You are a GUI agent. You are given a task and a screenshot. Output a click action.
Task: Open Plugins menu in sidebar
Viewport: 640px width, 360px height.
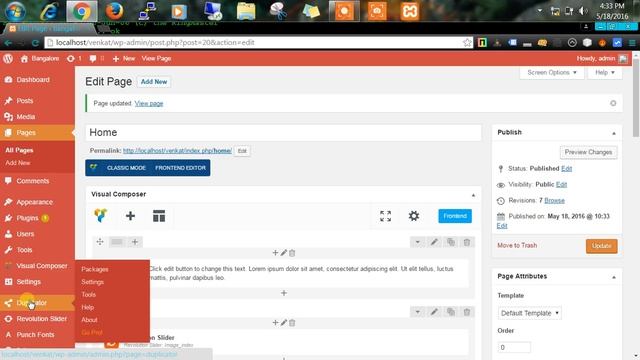tap(27, 218)
